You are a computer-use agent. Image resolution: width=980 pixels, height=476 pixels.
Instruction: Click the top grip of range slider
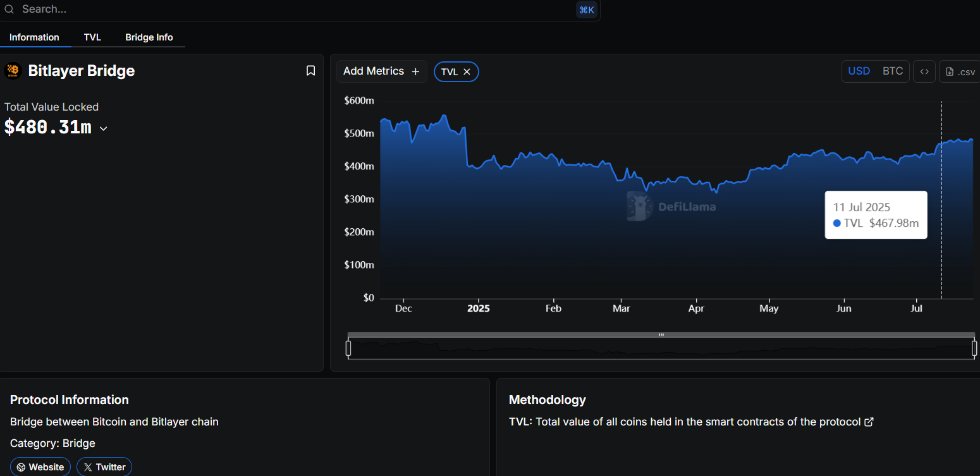661,334
